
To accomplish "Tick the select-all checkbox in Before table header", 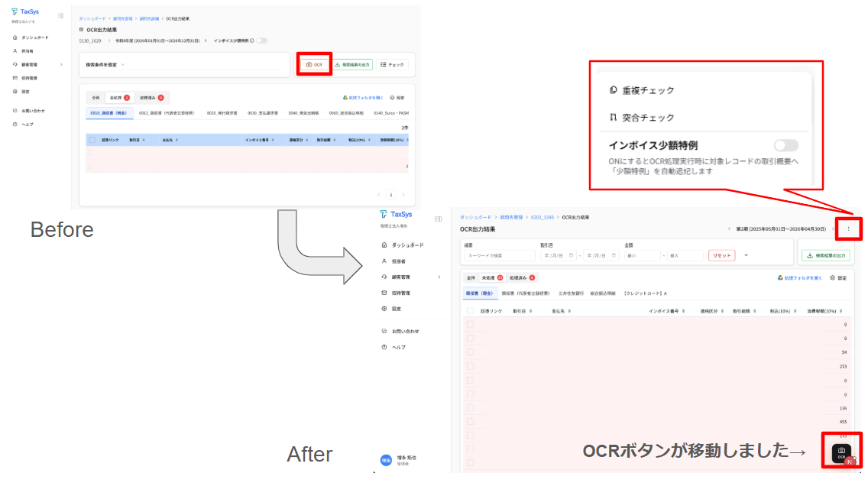I will tap(92, 140).
